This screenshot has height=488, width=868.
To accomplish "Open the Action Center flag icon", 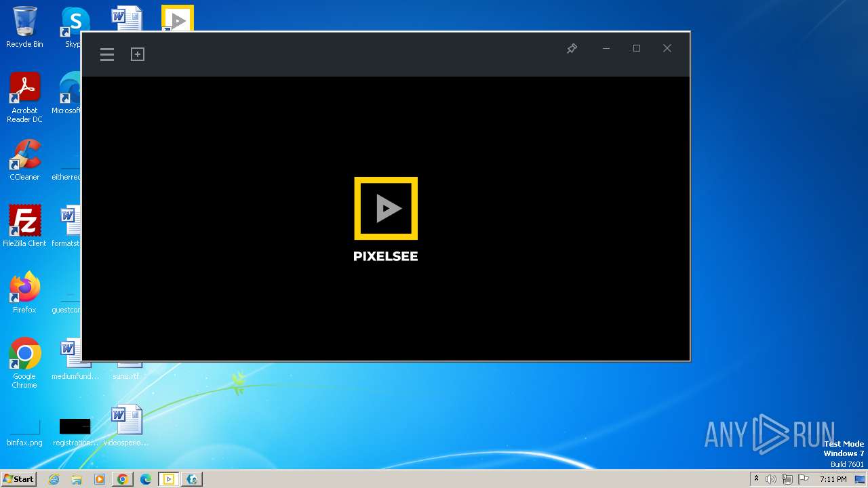I will click(x=804, y=479).
